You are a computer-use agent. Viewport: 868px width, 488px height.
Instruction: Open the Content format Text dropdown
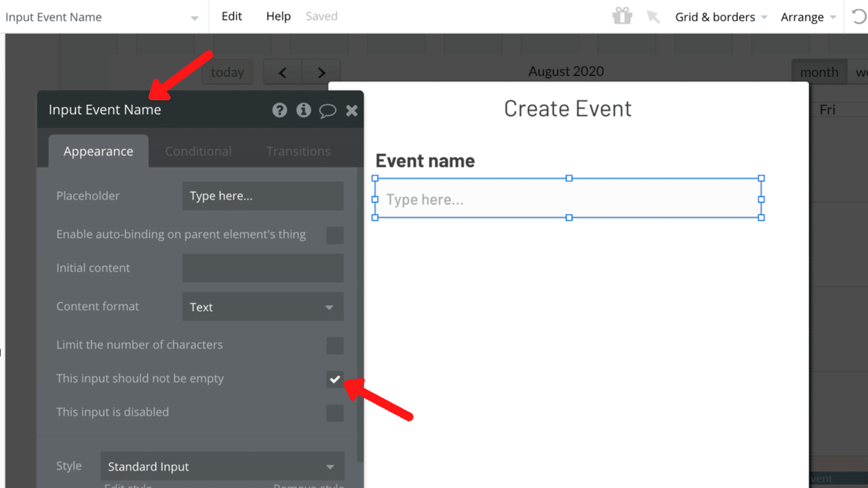(x=263, y=307)
